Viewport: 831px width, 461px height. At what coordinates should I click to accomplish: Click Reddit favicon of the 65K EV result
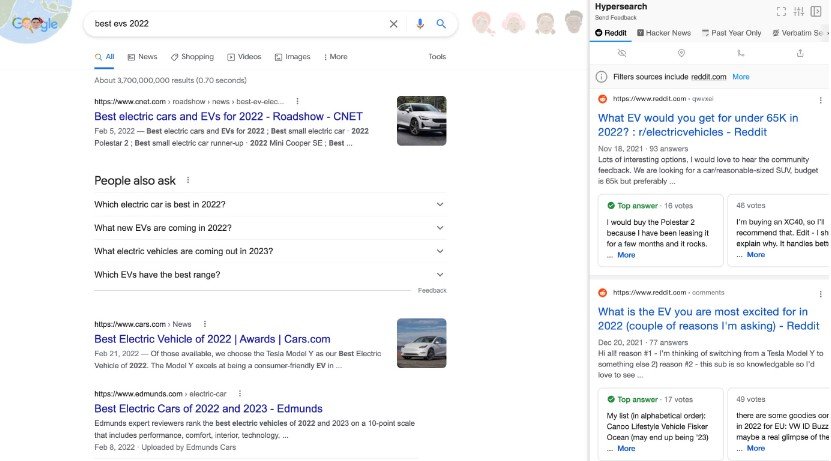click(603, 99)
